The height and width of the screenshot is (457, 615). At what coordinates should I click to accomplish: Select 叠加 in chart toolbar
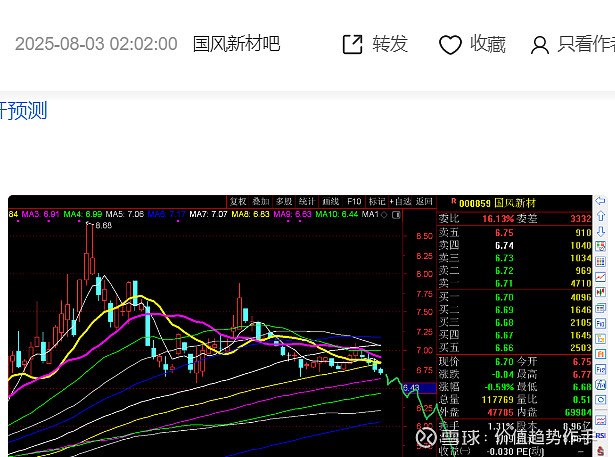(x=261, y=202)
